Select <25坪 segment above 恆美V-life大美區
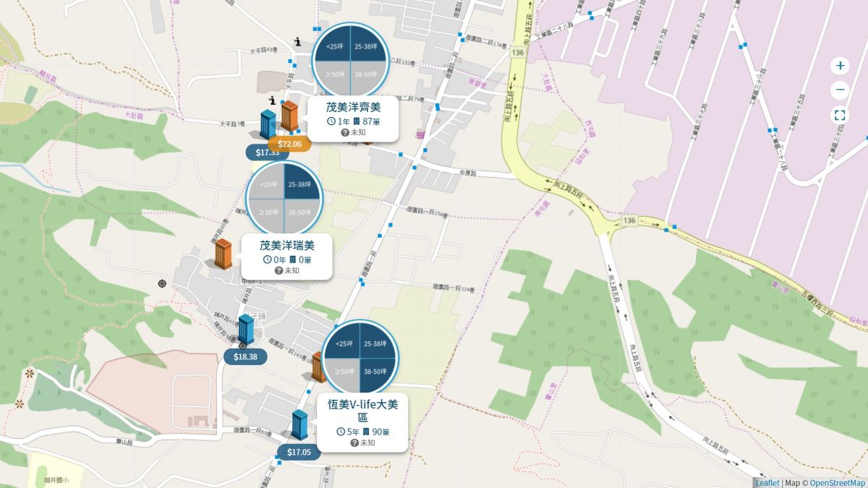Viewport: 868px width, 488px height. [344, 343]
